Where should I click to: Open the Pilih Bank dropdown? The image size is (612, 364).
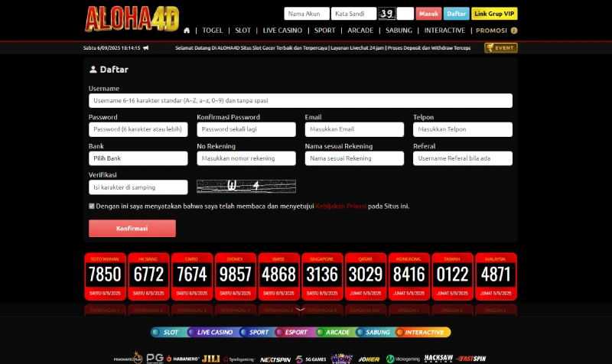(138, 158)
